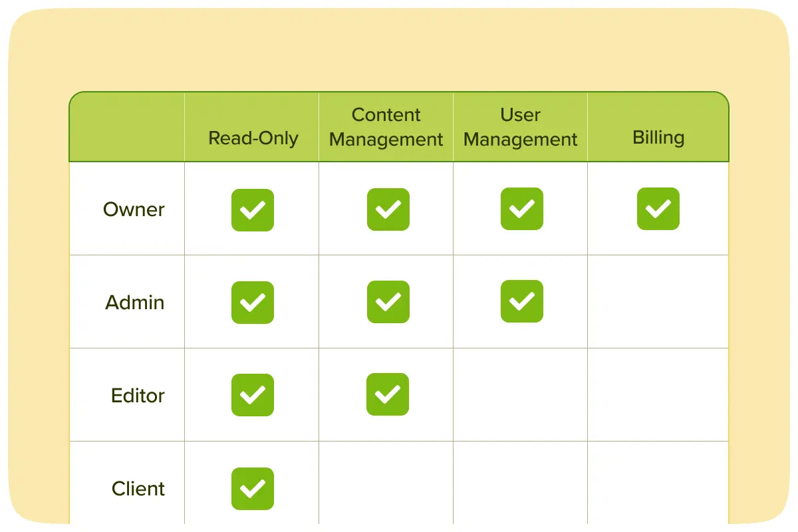Toggle Client's Read-Only checkbox
Screen dimensions: 798x532
(253, 489)
